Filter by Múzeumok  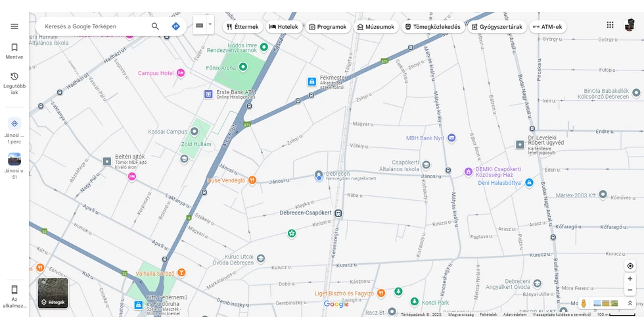pos(376,27)
